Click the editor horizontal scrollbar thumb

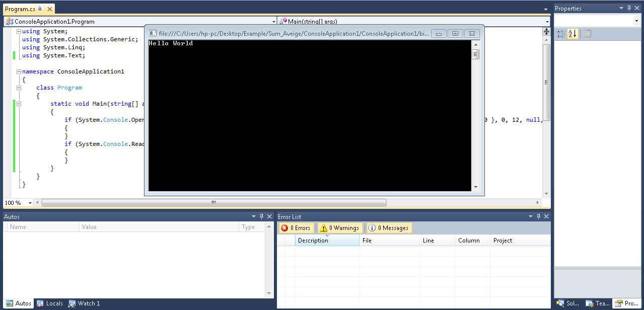(214, 203)
